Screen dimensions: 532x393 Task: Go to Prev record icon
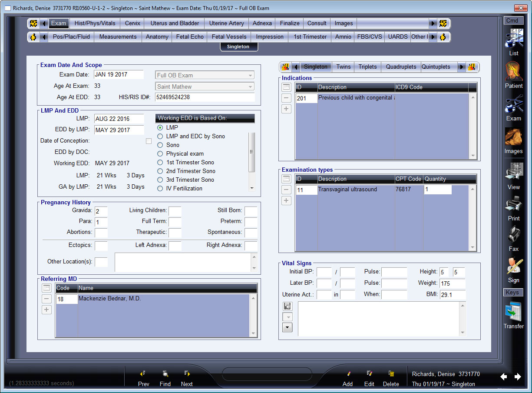143,373
